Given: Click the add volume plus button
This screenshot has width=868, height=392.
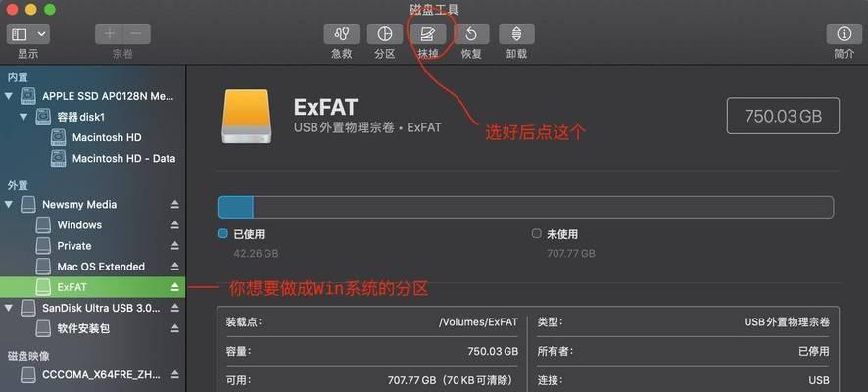Looking at the screenshot, I should pos(109,34).
